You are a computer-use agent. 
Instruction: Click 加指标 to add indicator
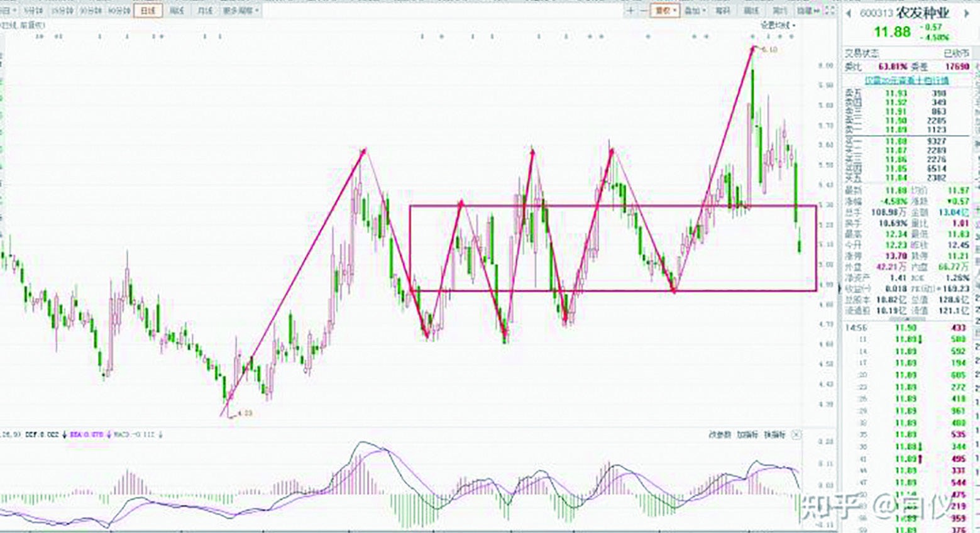pyautogui.click(x=747, y=434)
